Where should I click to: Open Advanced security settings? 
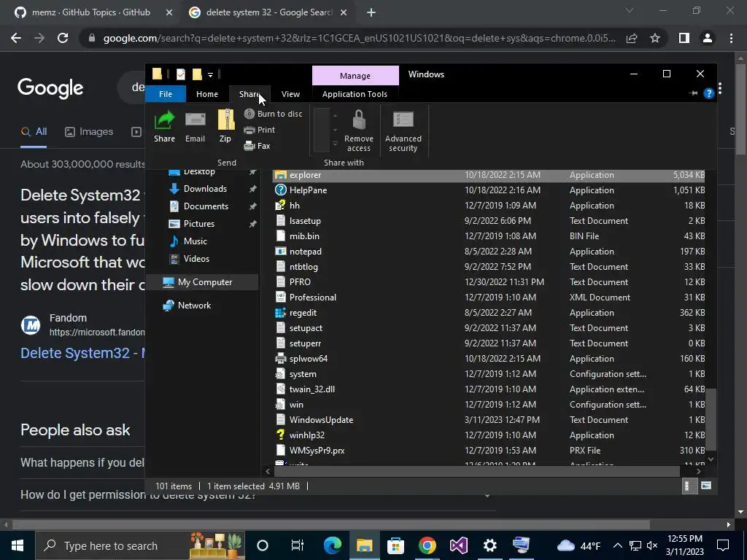[x=403, y=131]
